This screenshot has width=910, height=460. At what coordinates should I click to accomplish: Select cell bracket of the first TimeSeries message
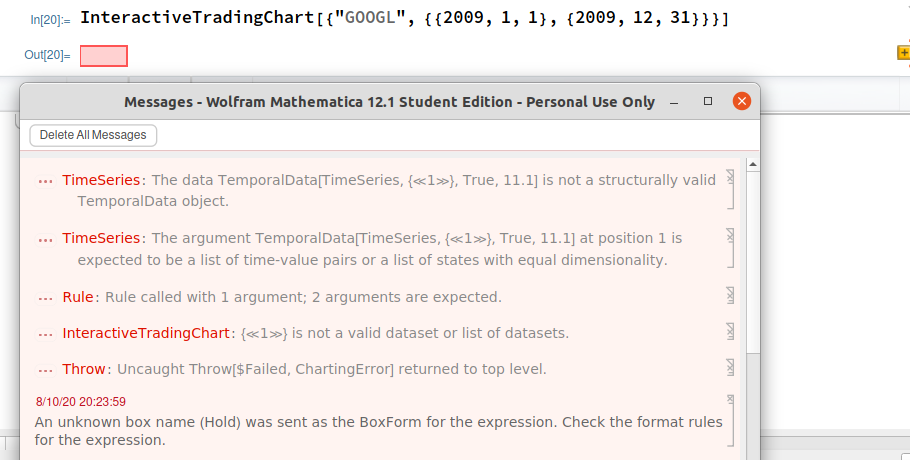tap(730, 189)
